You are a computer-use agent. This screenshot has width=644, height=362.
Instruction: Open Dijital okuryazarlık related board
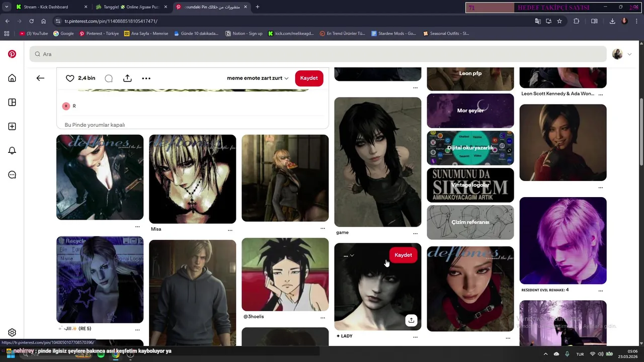click(x=470, y=148)
